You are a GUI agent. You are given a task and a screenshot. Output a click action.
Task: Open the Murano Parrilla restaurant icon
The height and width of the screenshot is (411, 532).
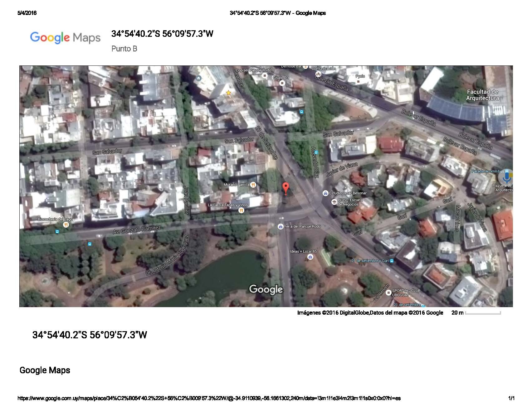pos(253,185)
